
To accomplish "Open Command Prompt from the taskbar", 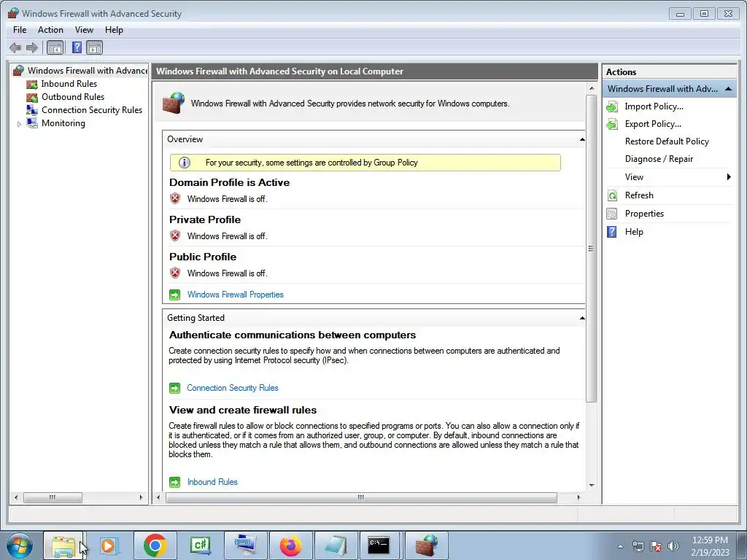I will (379, 545).
